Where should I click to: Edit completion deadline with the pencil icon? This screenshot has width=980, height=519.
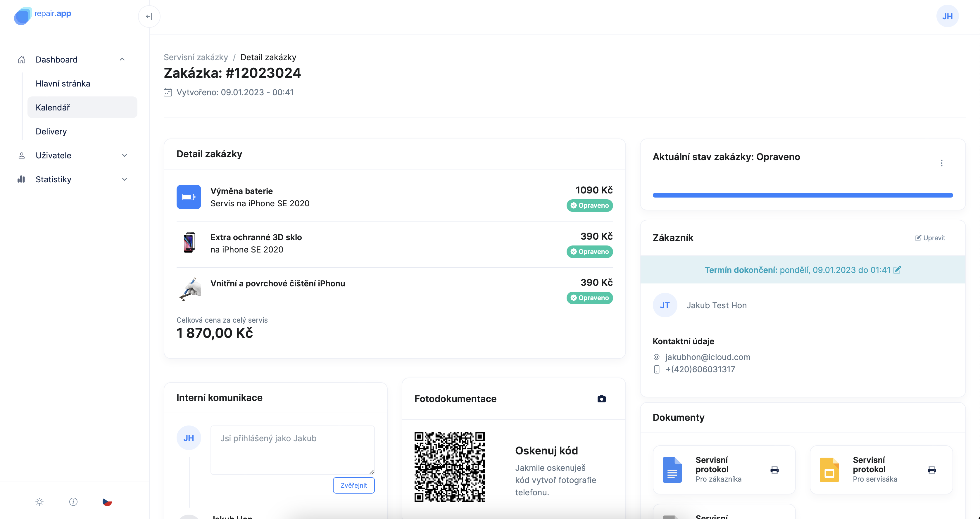pos(897,269)
